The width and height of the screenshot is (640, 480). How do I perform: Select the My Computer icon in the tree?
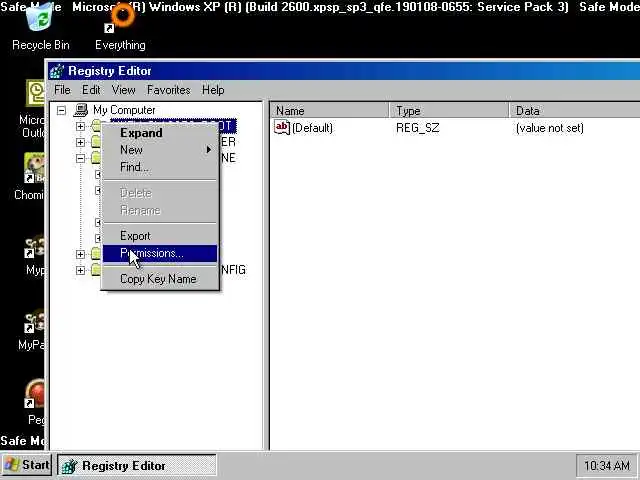80,110
